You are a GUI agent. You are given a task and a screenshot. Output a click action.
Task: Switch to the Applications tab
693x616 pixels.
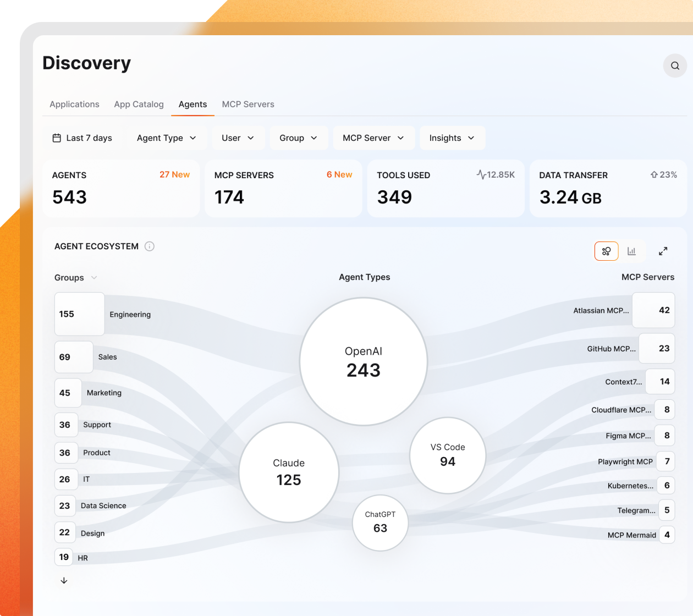click(74, 104)
